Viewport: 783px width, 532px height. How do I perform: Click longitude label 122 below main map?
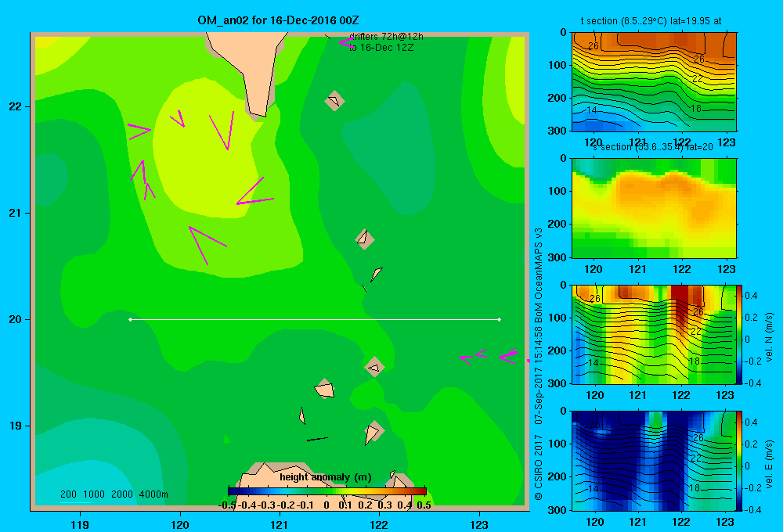click(379, 524)
